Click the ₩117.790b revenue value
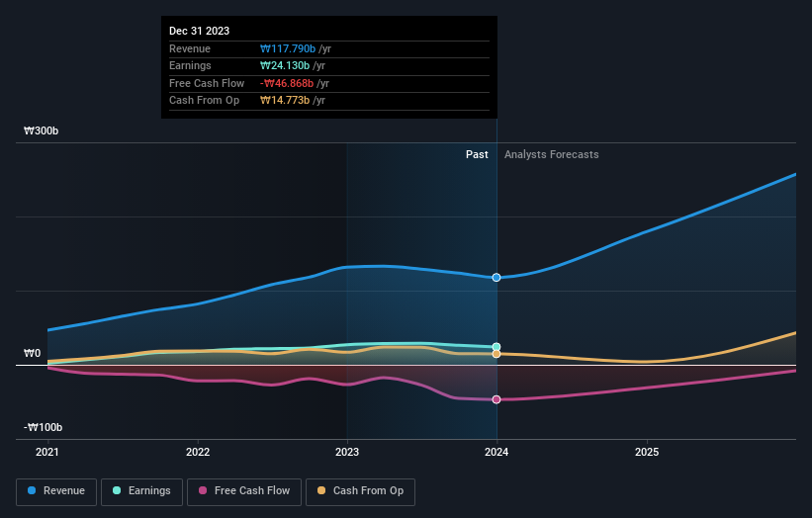 (288, 48)
